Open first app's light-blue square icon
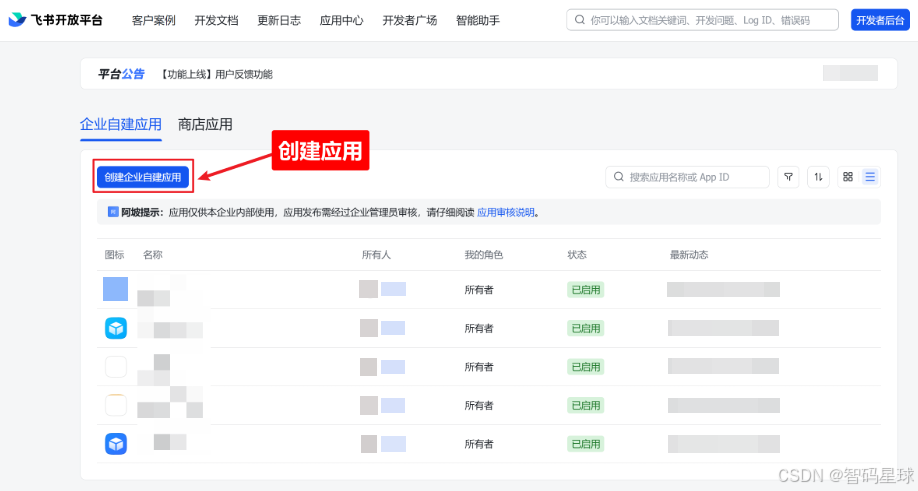918x491 pixels. coord(115,289)
